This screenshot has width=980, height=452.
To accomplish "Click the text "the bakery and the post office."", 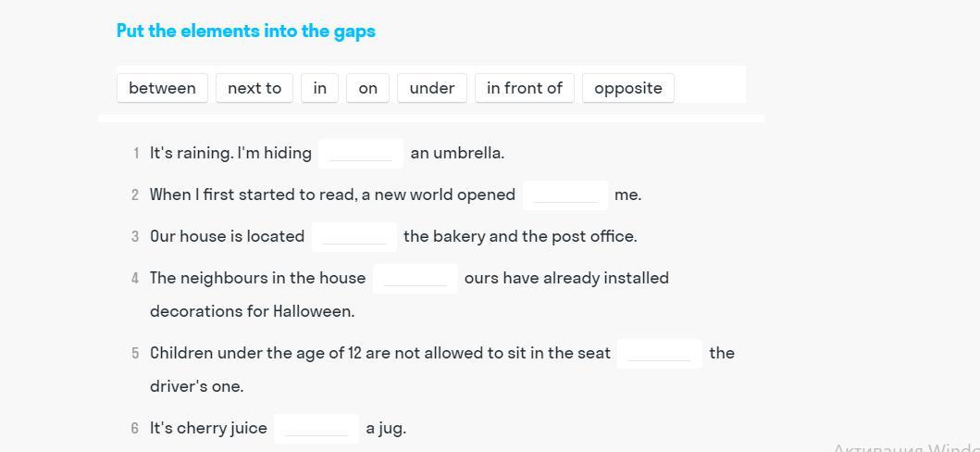I will [x=520, y=236].
